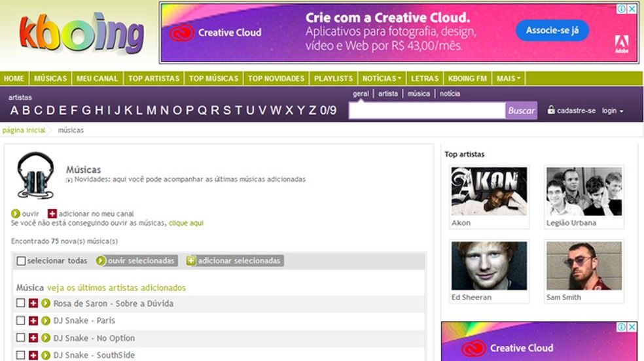Select the artista search tab
The width and height of the screenshot is (644, 361).
point(388,94)
